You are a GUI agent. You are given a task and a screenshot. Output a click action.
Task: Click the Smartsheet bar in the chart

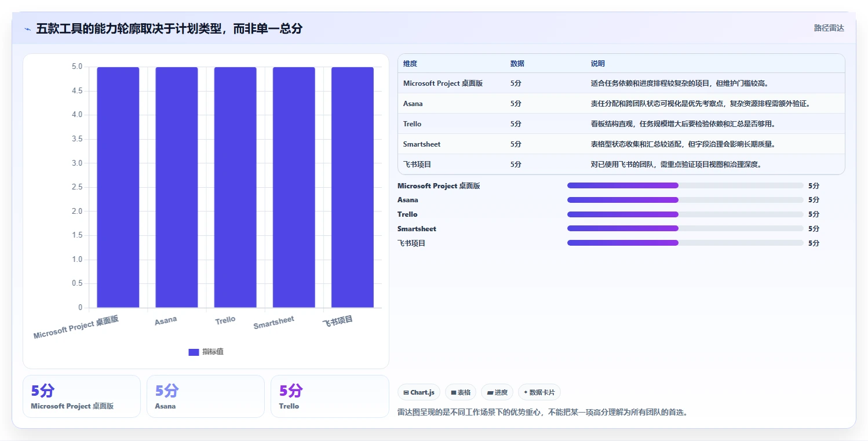[x=294, y=187]
